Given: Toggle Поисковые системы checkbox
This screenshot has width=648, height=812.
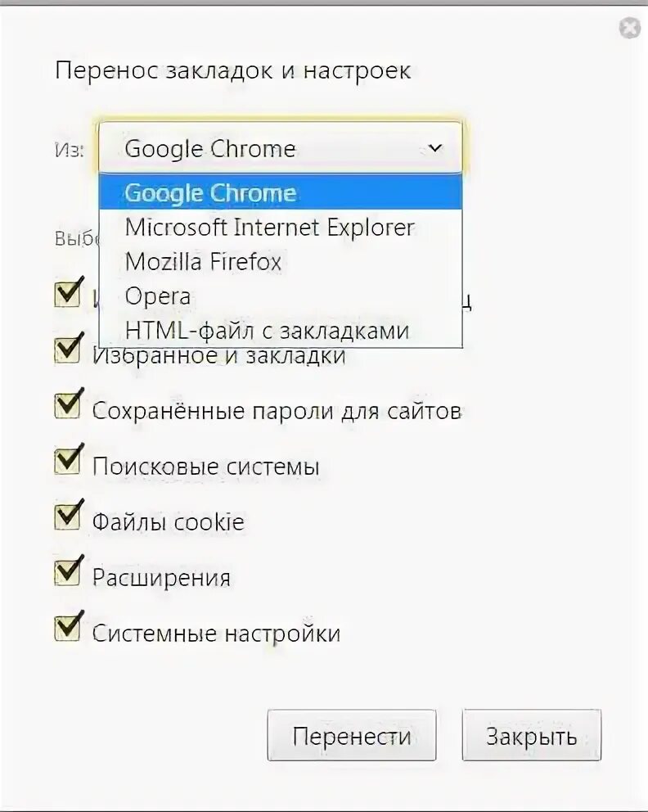Looking at the screenshot, I should [x=67, y=460].
